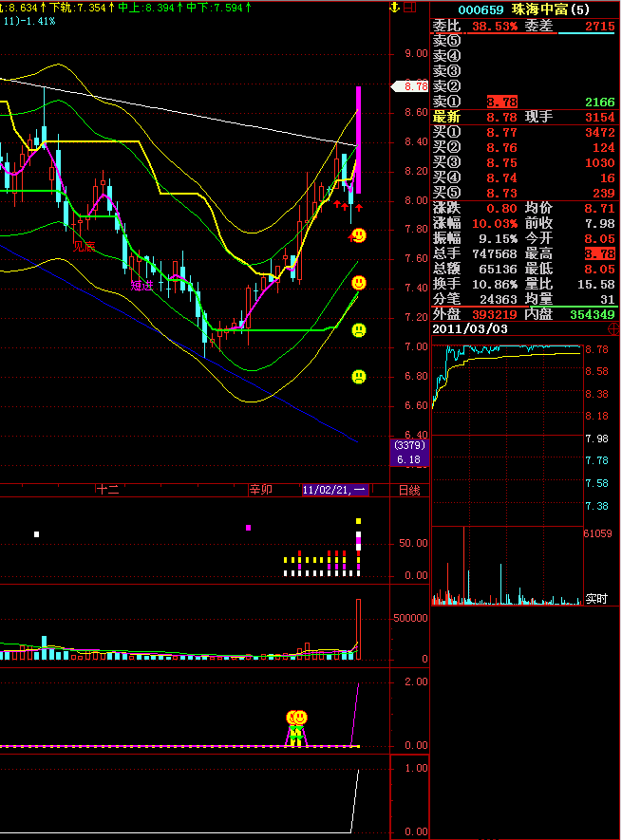Click the 最新 latest price 8.78
Screen dimensions: 622x840
click(502, 118)
